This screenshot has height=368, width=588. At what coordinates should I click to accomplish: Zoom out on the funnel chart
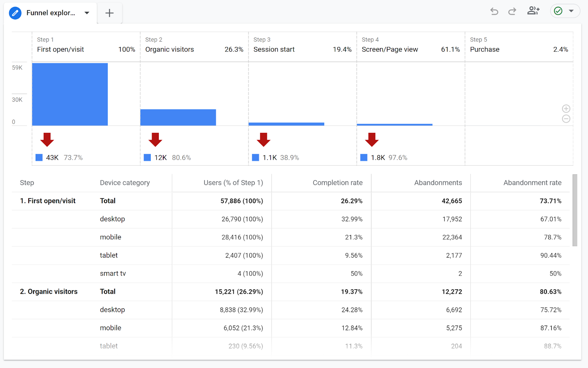(566, 119)
